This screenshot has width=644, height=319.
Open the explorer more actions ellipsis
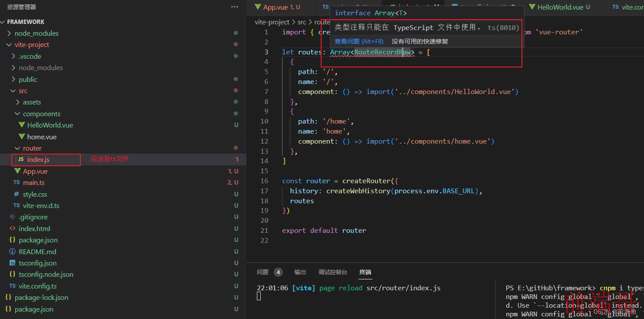tap(235, 7)
